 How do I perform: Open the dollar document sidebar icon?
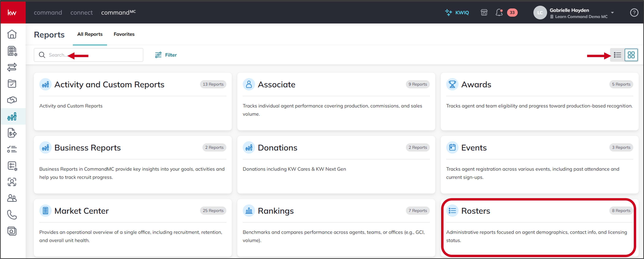click(x=12, y=133)
